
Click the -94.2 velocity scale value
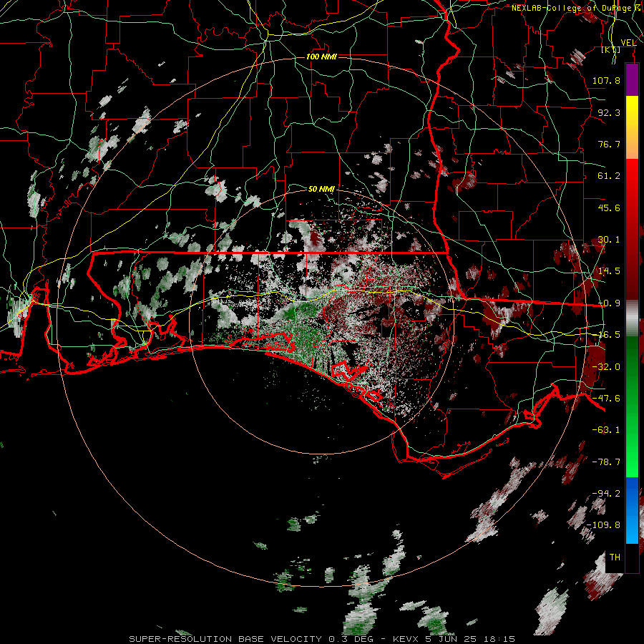pos(606,493)
